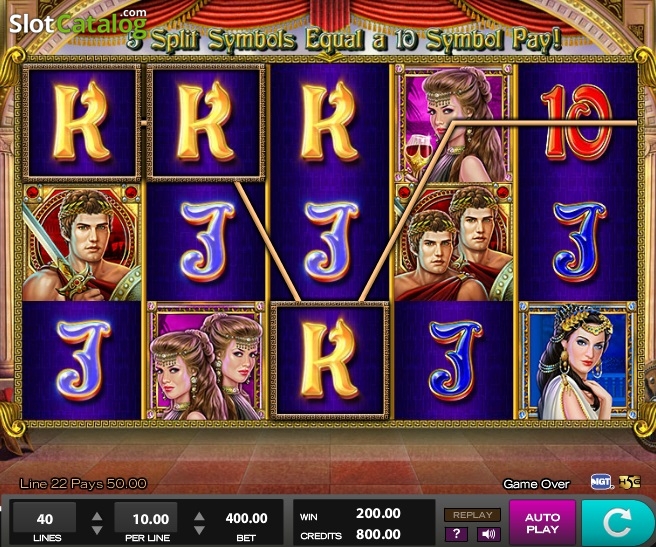656x547 pixels.
Task: Click the circular arrow spin button
Action: point(617,522)
